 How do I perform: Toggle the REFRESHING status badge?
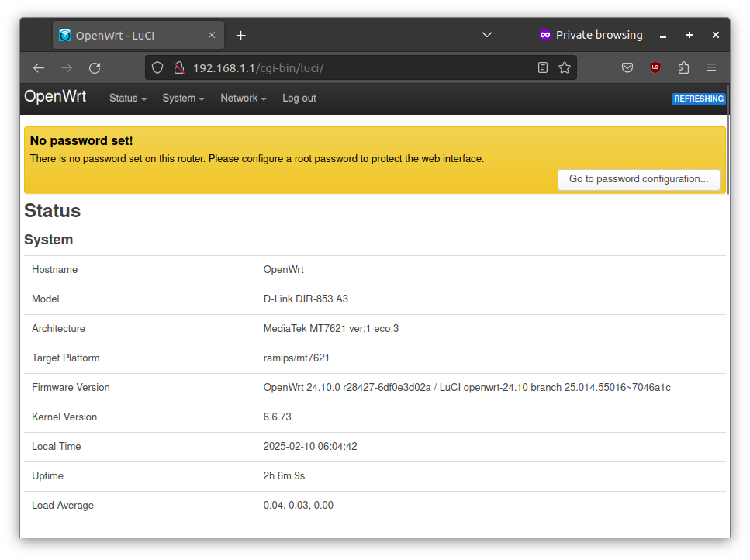(698, 99)
